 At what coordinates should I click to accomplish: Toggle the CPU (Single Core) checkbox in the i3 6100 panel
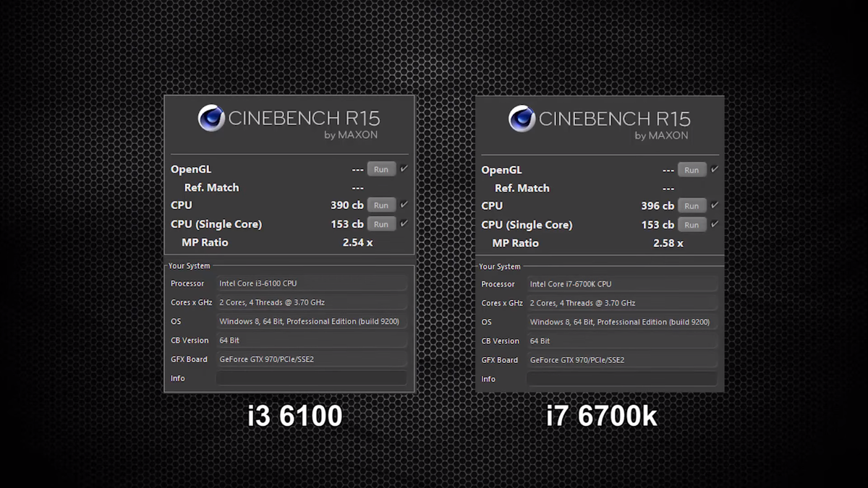tap(404, 223)
